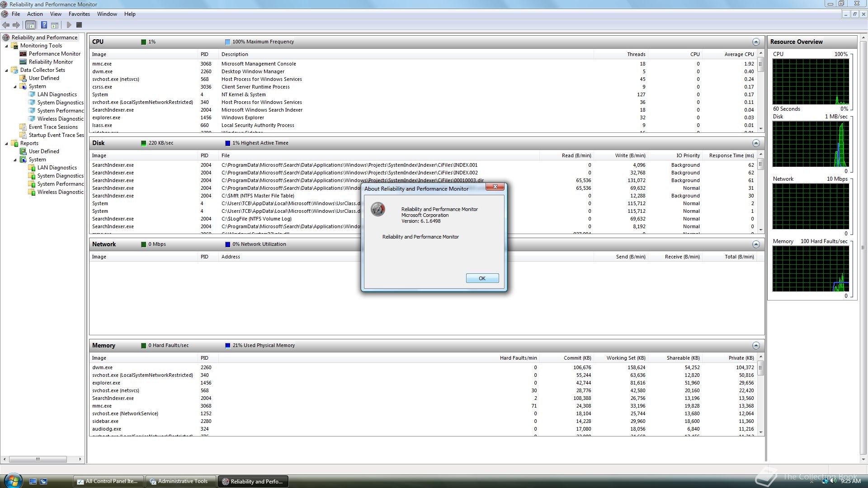Click the Data Collector Sets folder icon
The image size is (868, 488).
(x=15, y=70)
